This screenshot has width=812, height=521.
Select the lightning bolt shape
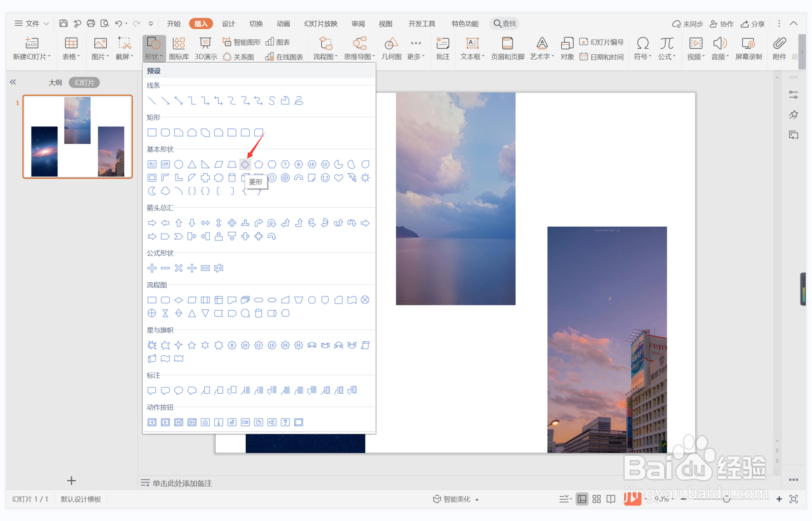pos(352,178)
